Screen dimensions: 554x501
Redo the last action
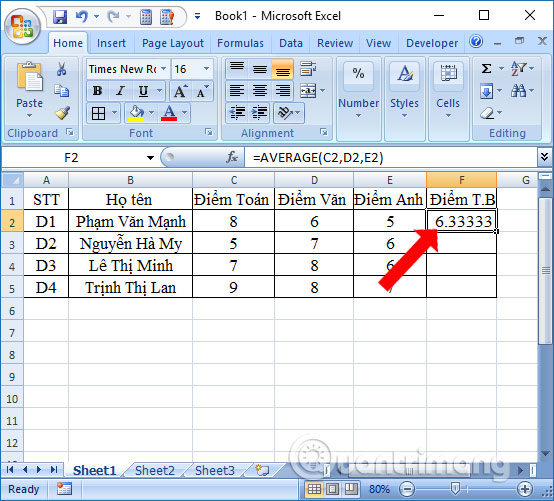point(113,16)
